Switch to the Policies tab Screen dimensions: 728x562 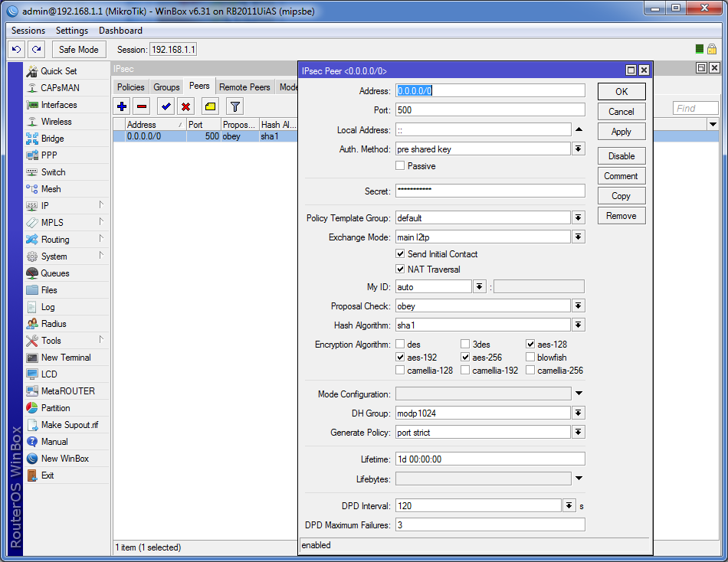point(131,87)
